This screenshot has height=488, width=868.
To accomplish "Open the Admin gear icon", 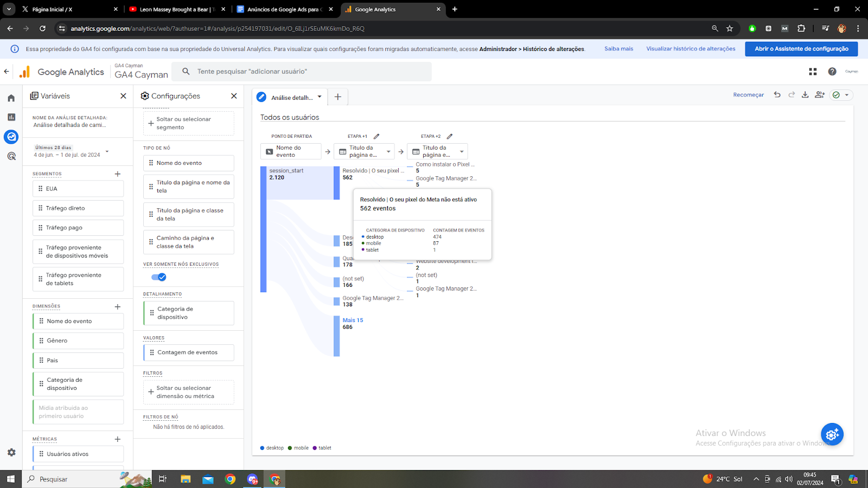I will 11,452.
